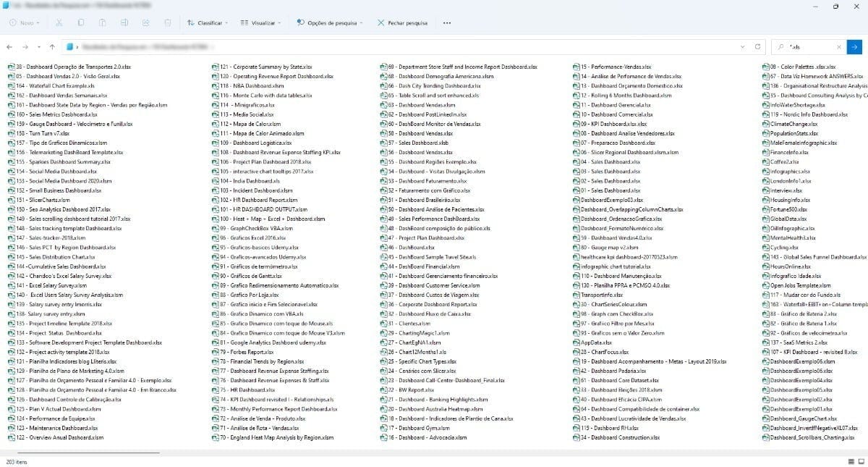Click Excel icon of 164 - Waterfall Chart Example.xlsx
This screenshot has height=467, width=868.
(x=11, y=85)
